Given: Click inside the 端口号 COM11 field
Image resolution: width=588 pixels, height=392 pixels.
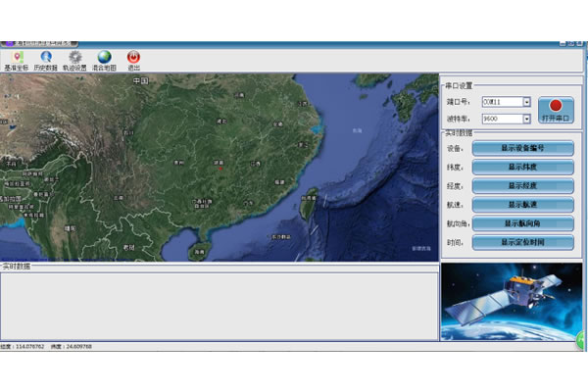Looking at the screenshot, I should pyautogui.click(x=501, y=101).
